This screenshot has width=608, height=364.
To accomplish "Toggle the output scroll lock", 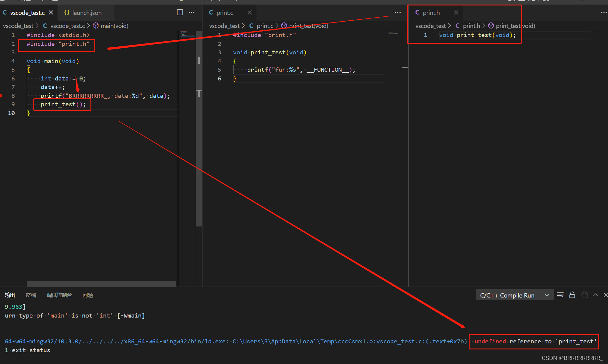I will [x=572, y=295].
